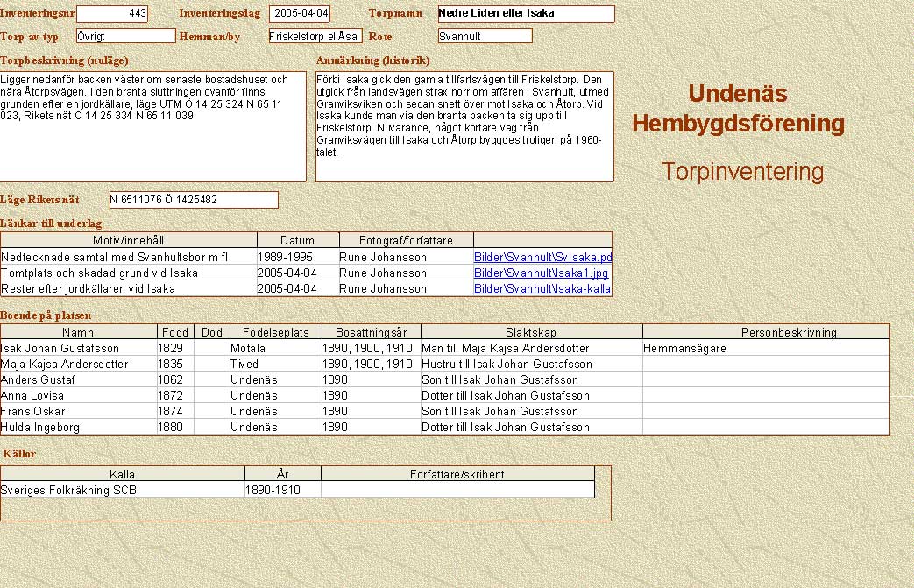Select the Sveriges Folkräkning SCB source cell

click(123, 491)
